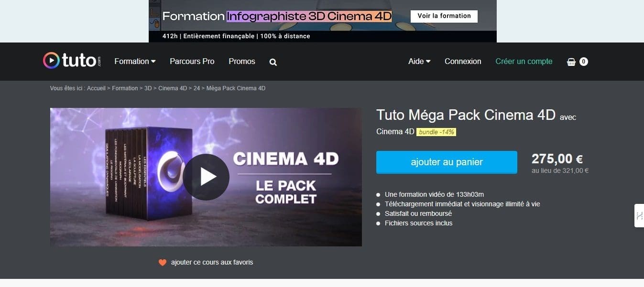Click Une formation vidéo de 133h03m
Image resolution: width=644 pixels, height=287 pixels.
pos(434,194)
